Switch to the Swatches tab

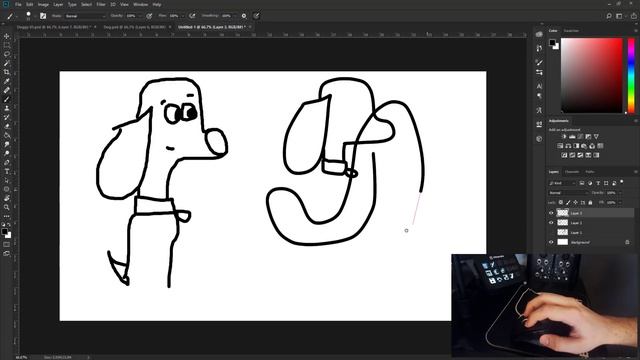pos(571,31)
